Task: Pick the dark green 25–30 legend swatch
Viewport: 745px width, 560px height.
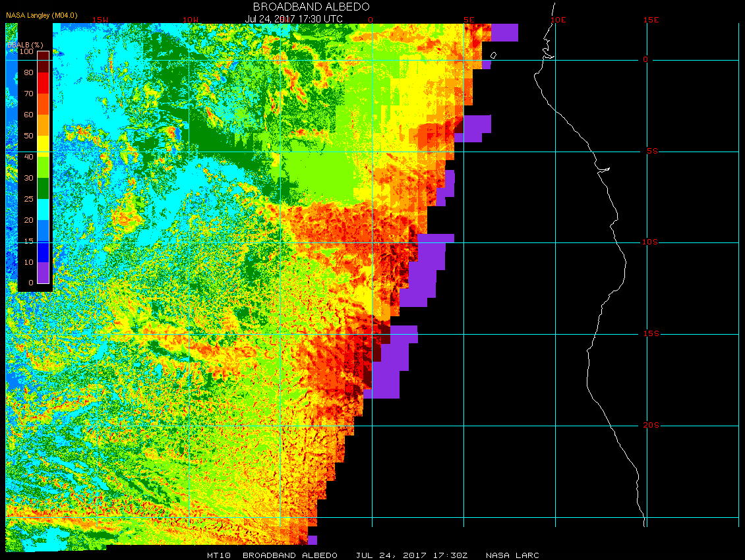Action: (x=44, y=188)
